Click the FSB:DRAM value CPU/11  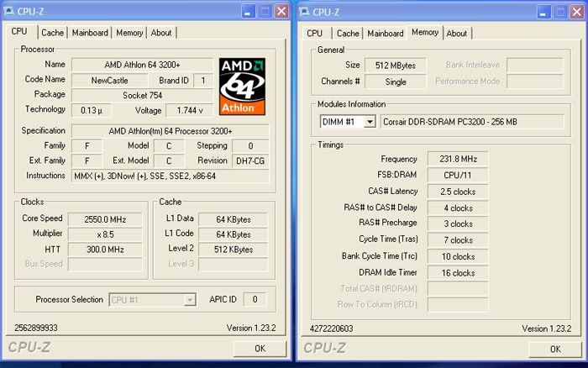tap(458, 176)
